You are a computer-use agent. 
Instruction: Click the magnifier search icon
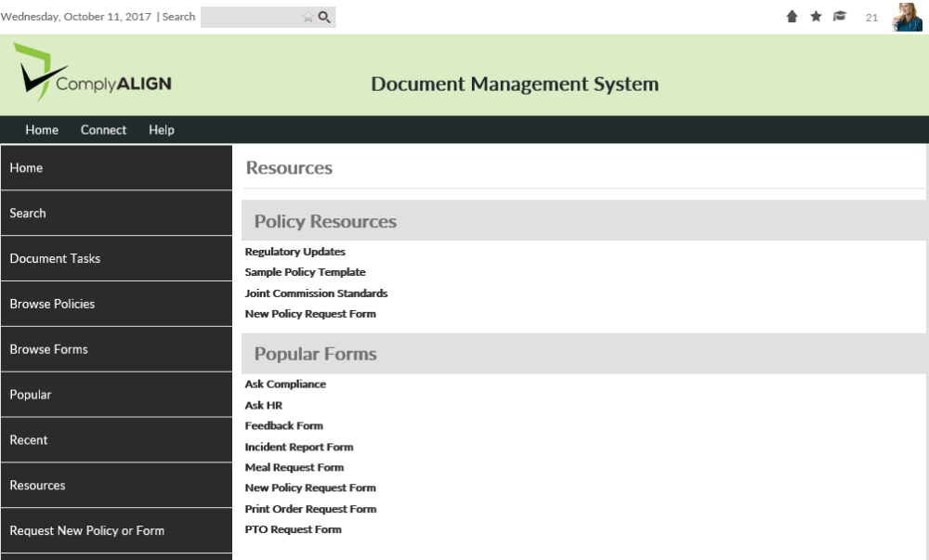[324, 17]
